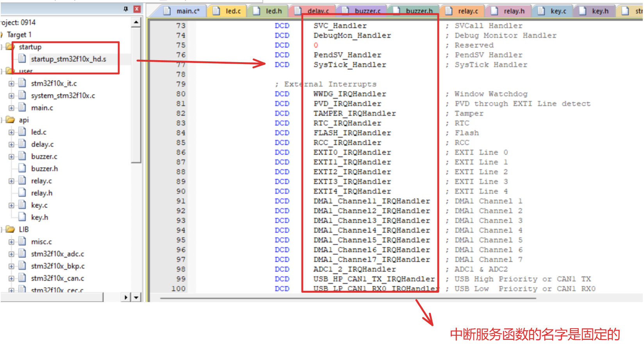This screenshot has width=644, height=345.
Task: Switch to the led.c tab
Action: pyautogui.click(x=233, y=11)
